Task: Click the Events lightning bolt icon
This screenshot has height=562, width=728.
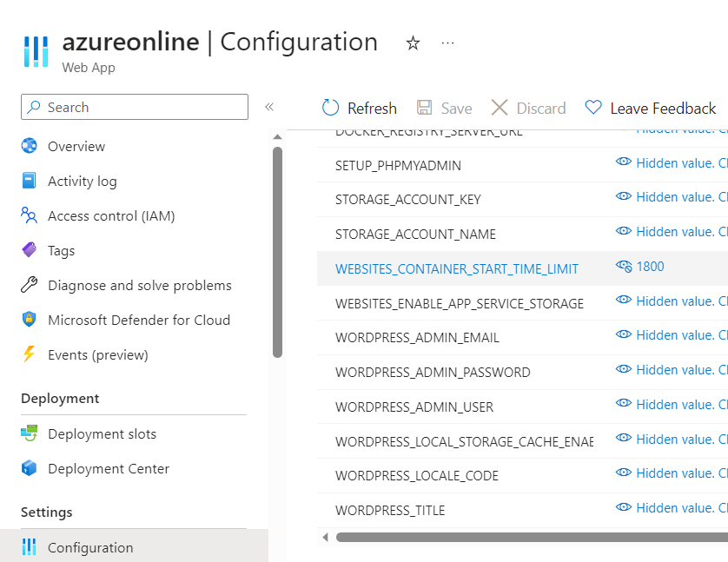Action: point(29,354)
